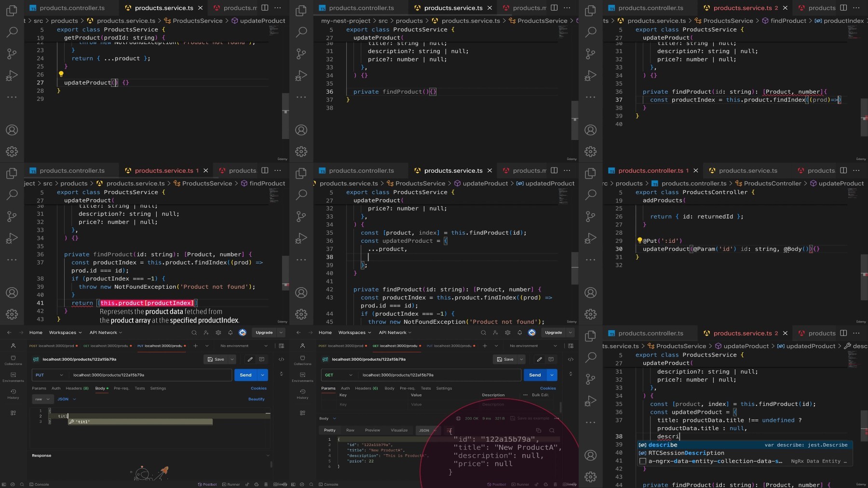The width and height of the screenshot is (868, 488).
Task: Click the Key input in the Params table
Action: coord(374,404)
